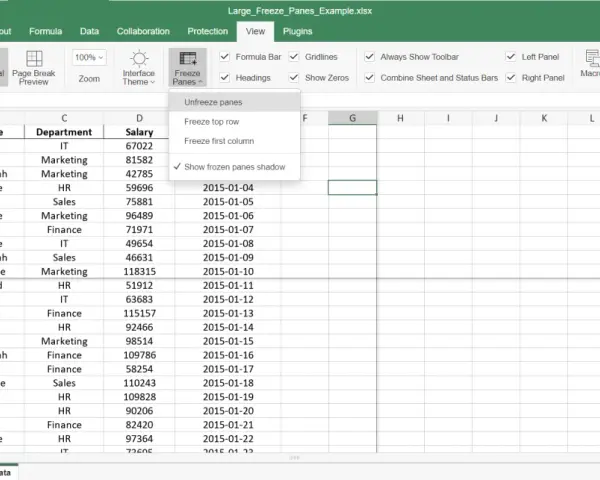Screen dimensions: 600x480
Task: Select date cell 2015-01-15
Action: click(x=228, y=341)
